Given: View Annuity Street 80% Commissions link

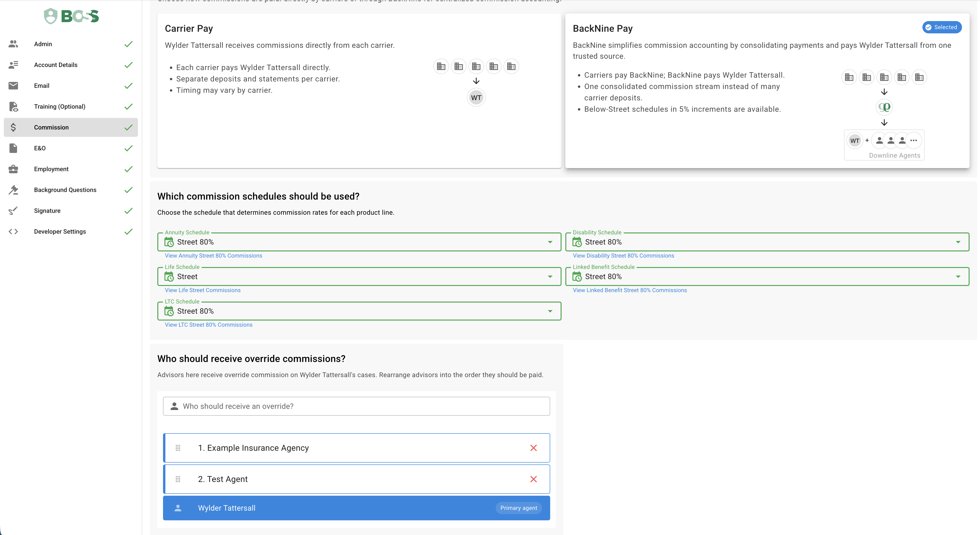Looking at the screenshot, I should pyautogui.click(x=213, y=256).
